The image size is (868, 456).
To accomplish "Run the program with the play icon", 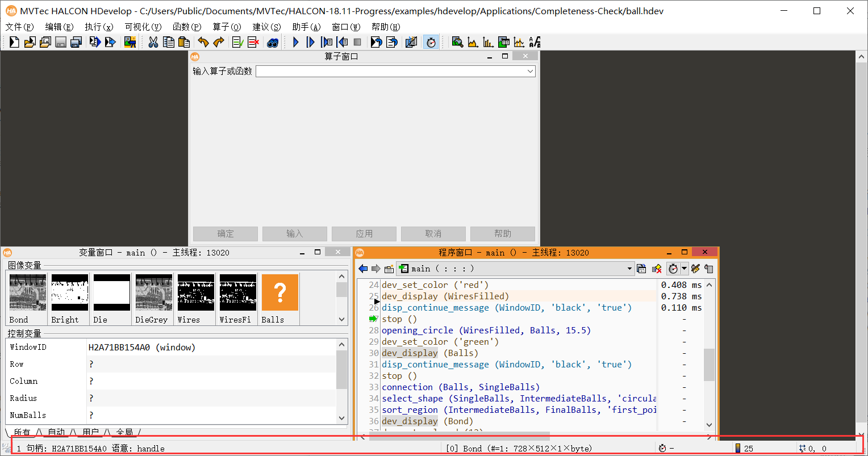I will (295, 42).
